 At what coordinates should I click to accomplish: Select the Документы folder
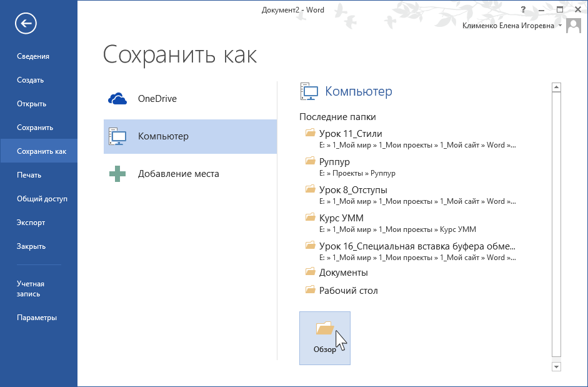[411, 273]
